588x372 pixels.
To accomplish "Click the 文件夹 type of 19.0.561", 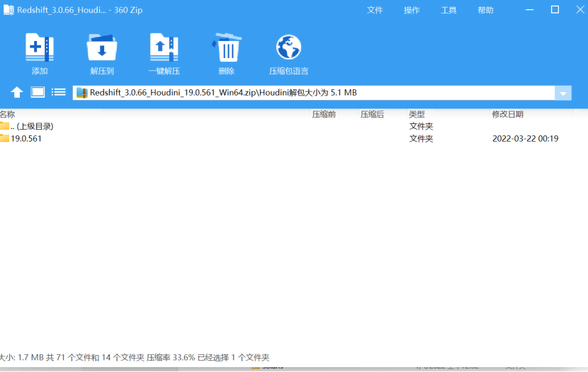I will coord(421,138).
